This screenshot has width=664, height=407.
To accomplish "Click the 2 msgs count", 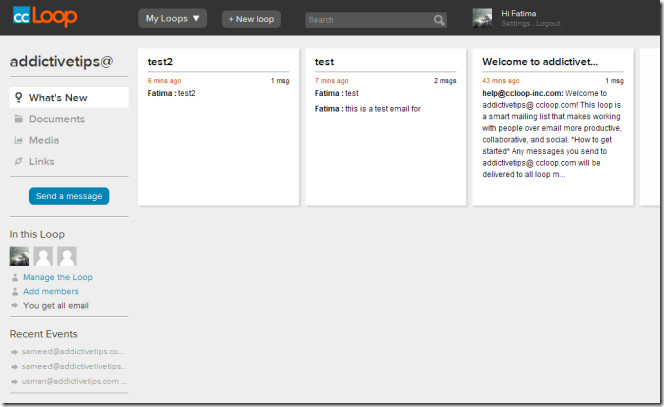I will click(x=445, y=80).
